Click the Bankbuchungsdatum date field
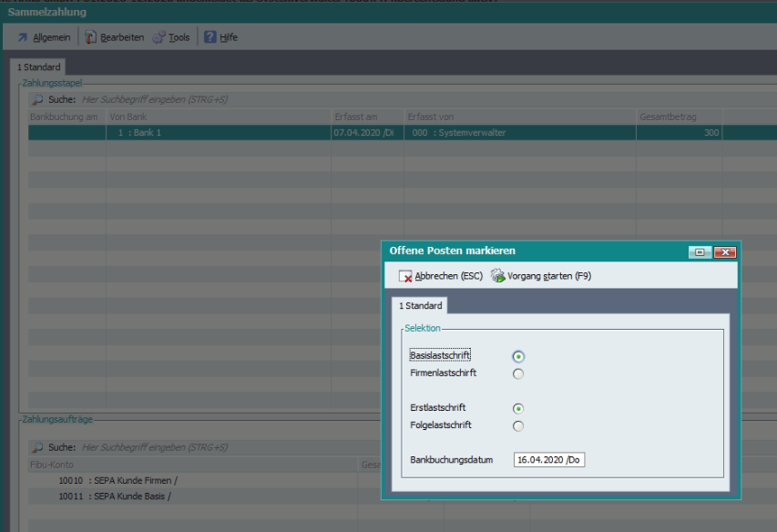 (x=549, y=460)
